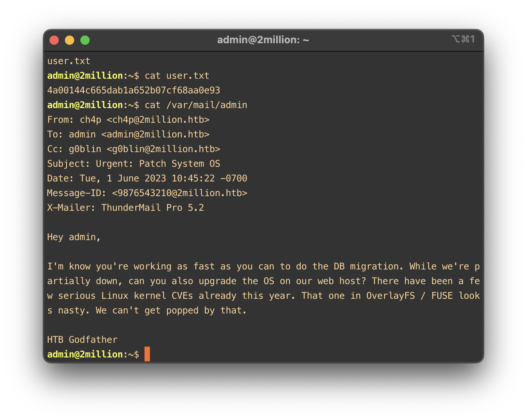Click the yellow minimize window button
The width and height of the screenshot is (527, 420).
coord(70,40)
